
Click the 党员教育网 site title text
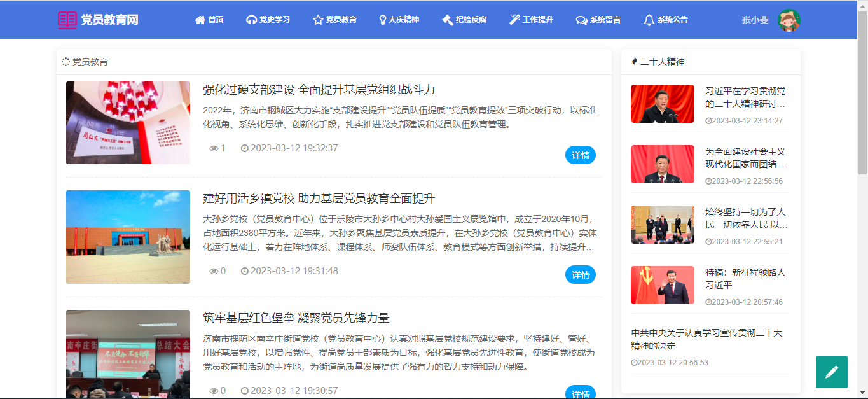click(x=109, y=20)
